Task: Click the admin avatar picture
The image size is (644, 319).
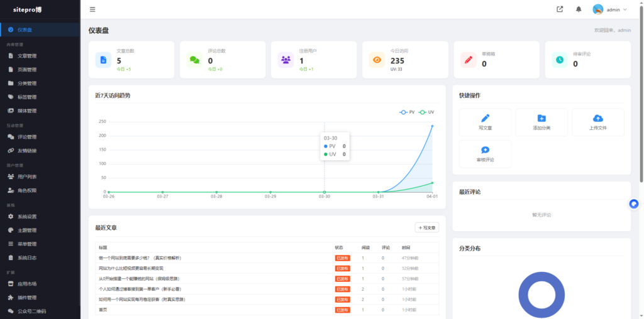Action: click(x=598, y=9)
